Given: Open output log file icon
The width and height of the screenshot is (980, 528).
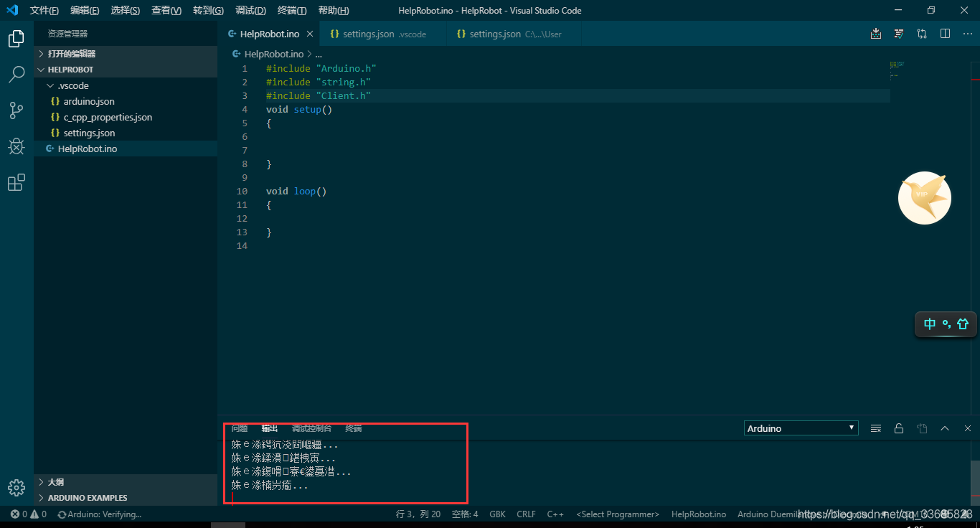Looking at the screenshot, I should click(922, 428).
